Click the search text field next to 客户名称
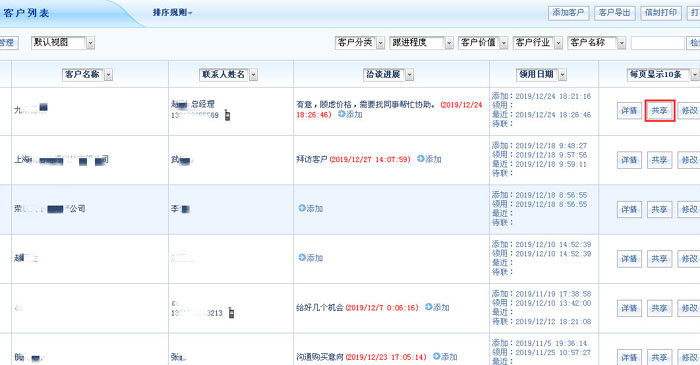Image resolution: width=700 pixels, height=365 pixels. pyautogui.click(x=657, y=43)
